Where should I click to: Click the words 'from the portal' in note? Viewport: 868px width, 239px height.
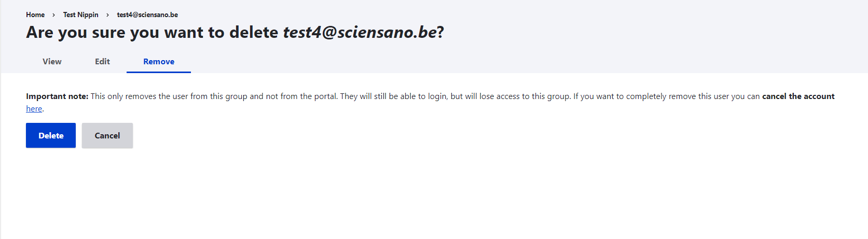click(309, 96)
